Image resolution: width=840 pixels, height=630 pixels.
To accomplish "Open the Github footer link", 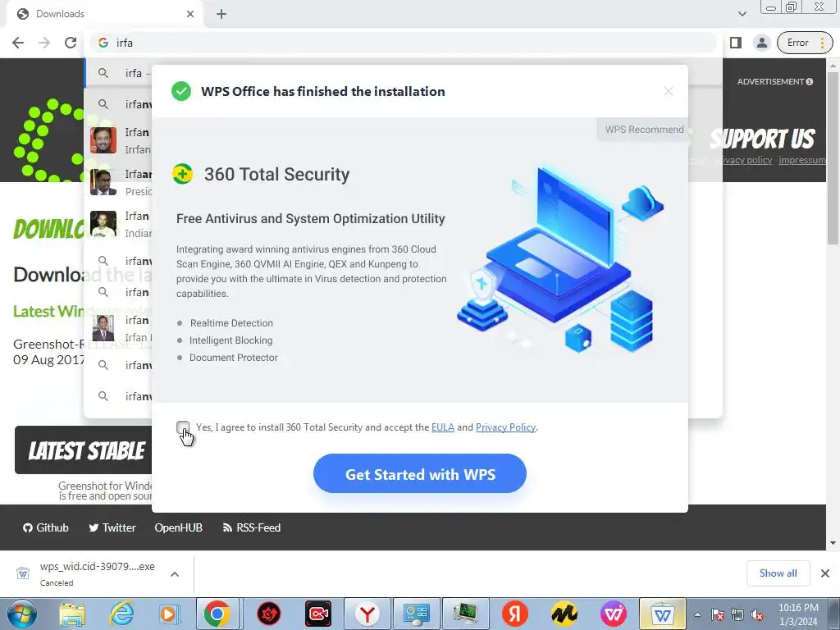I will pos(46,527).
